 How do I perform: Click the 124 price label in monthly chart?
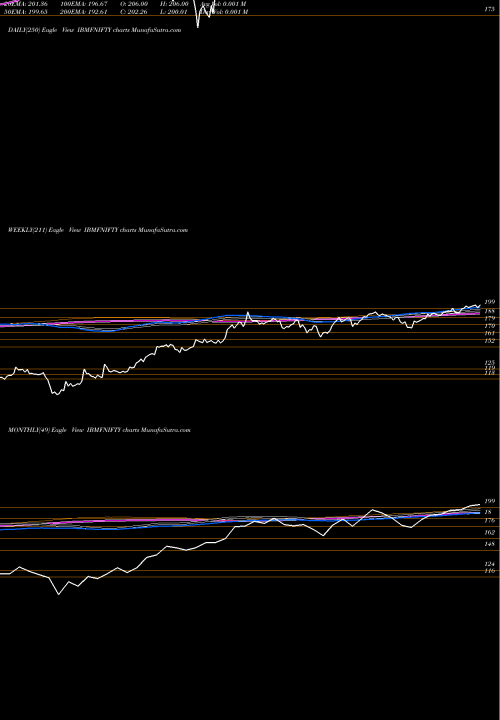[489, 564]
